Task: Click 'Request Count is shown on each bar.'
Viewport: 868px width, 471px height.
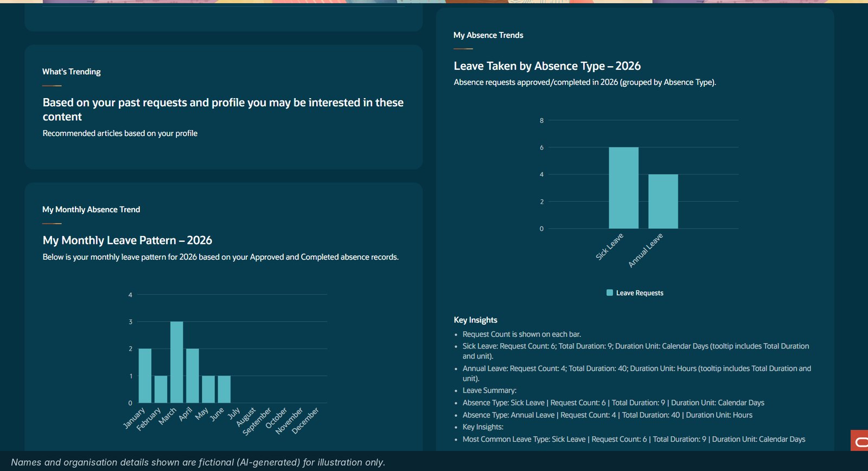Action: (x=521, y=334)
